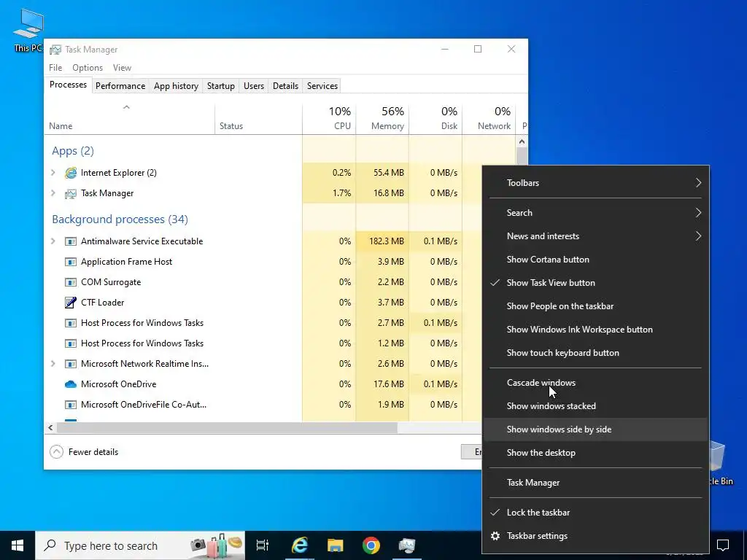The width and height of the screenshot is (747, 560).
Task: Expand the Internet Explorer (2) process group
Action: pos(53,173)
